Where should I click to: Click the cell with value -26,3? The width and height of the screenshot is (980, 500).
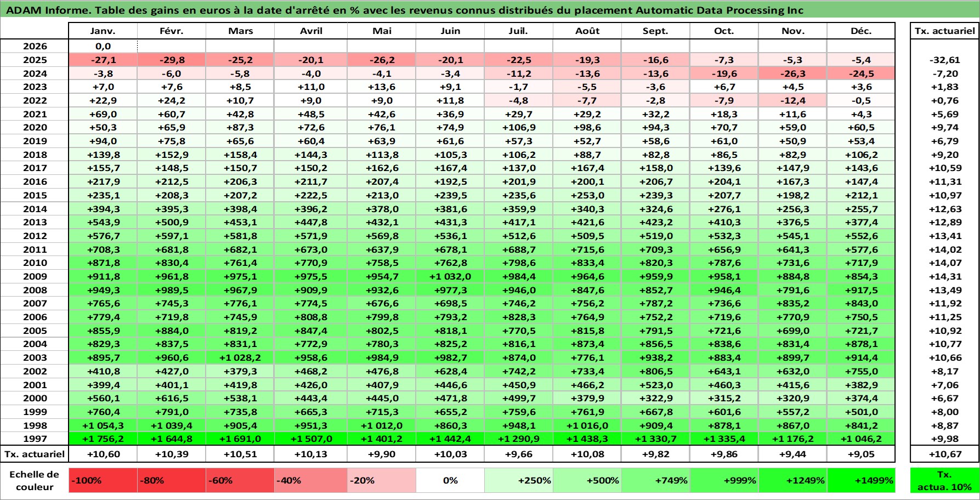(x=792, y=73)
